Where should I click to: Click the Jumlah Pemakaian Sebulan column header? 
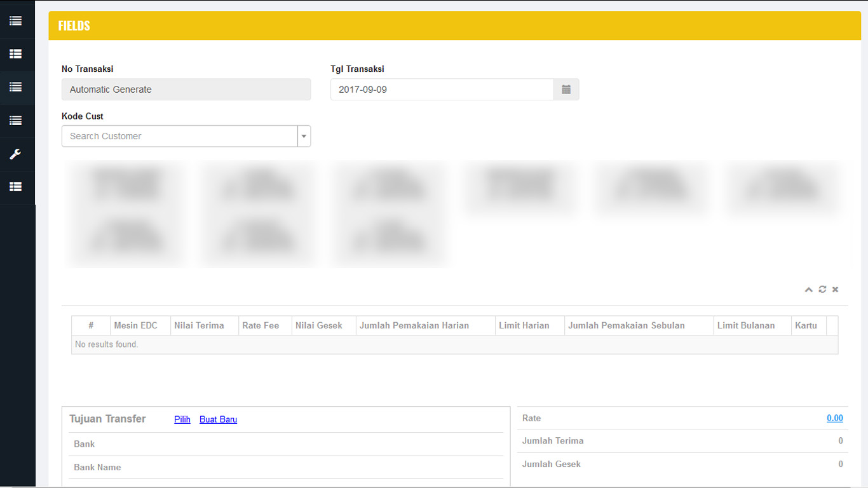[626, 325]
